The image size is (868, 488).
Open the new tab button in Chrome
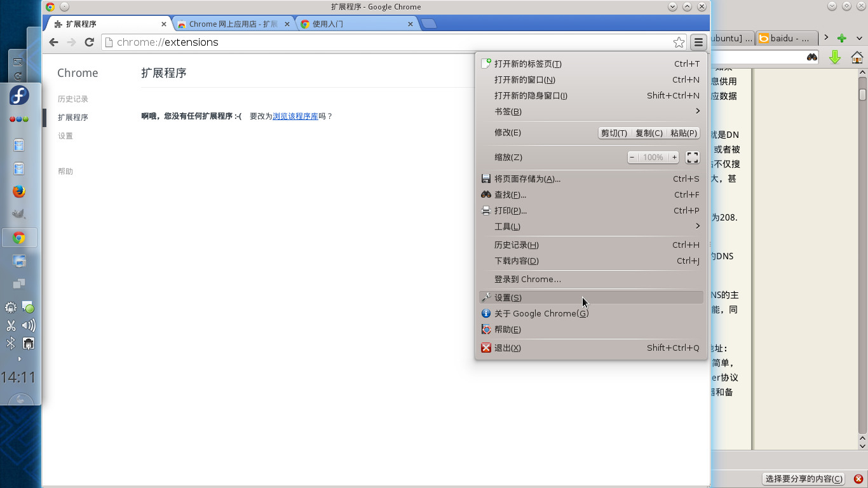429,24
